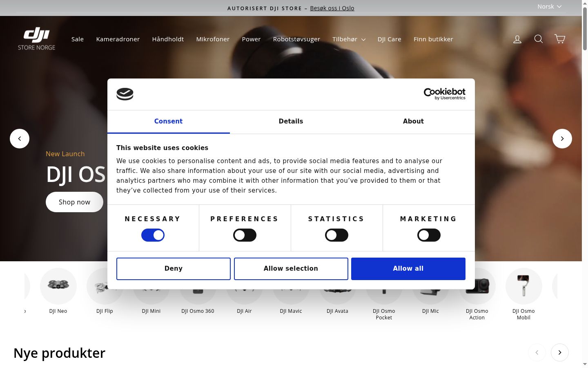Click the Shop now button
This screenshot has width=588, height=368.
pyautogui.click(x=74, y=202)
